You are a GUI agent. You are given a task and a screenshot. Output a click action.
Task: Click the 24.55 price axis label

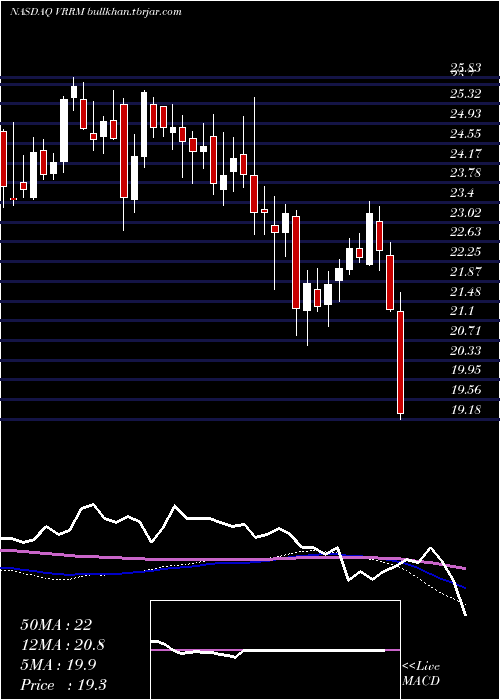click(x=466, y=133)
